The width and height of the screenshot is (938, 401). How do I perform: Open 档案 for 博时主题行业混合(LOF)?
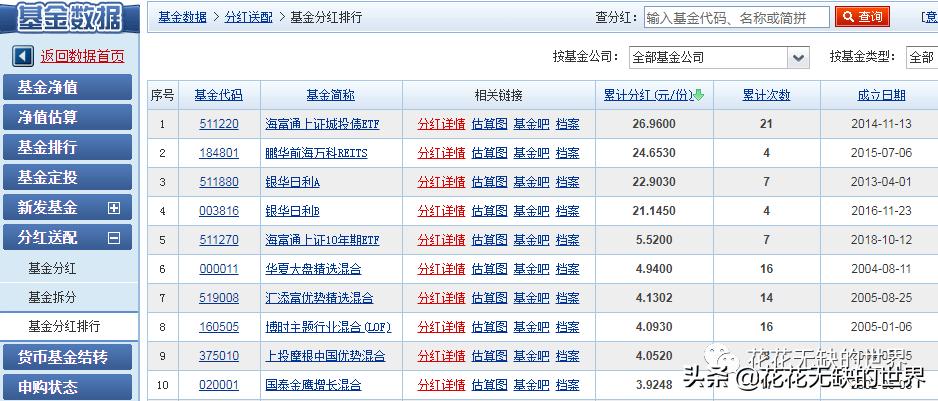tap(567, 327)
